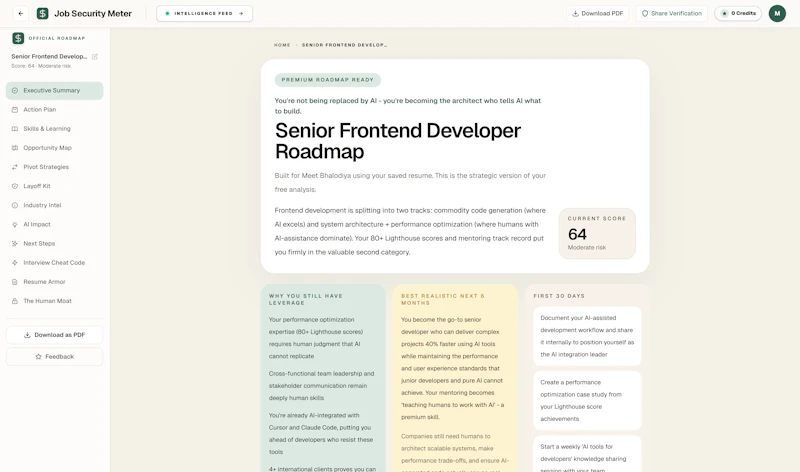Click the Document your AI-assisted workflow card

point(587,336)
